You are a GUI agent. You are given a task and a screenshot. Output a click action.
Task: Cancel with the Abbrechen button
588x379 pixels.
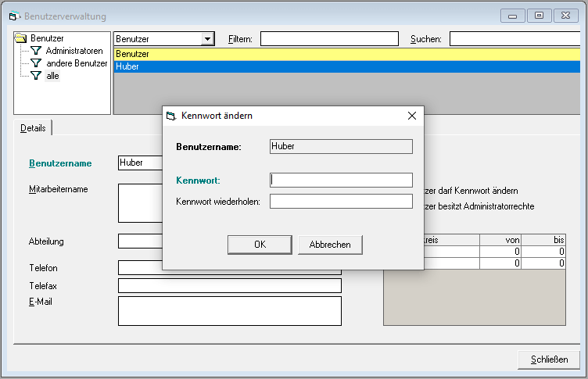330,245
